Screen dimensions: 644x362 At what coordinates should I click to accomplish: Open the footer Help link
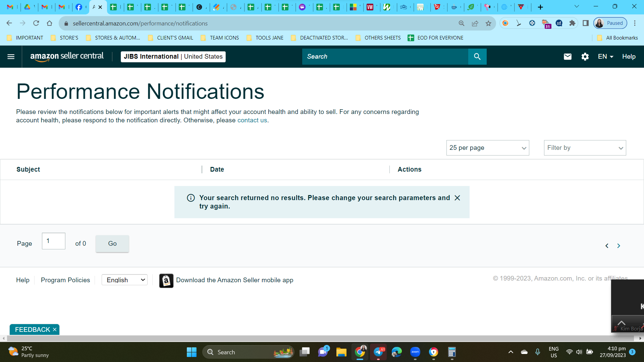click(x=23, y=280)
